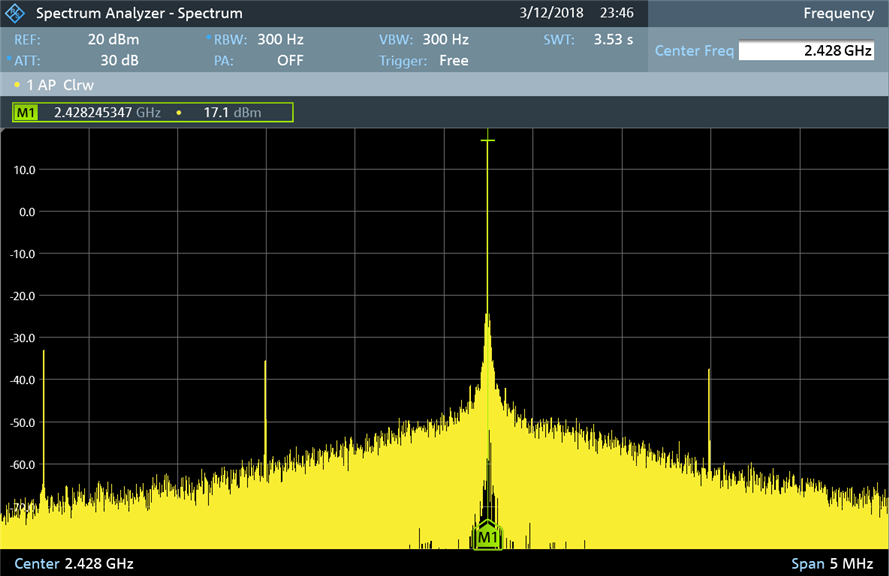Click the Center Freq input field
The width and height of the screenshot is (889, 576).
pyautogui.click(x=807, y=51)
